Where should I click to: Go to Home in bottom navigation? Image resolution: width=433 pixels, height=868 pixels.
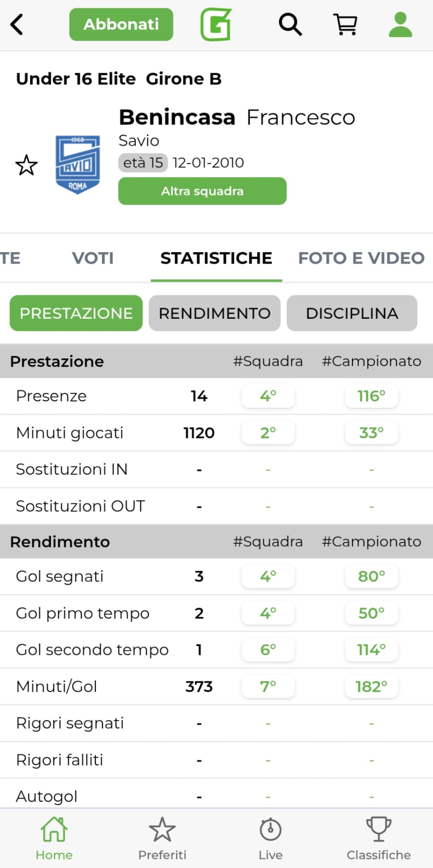[54, 838]
